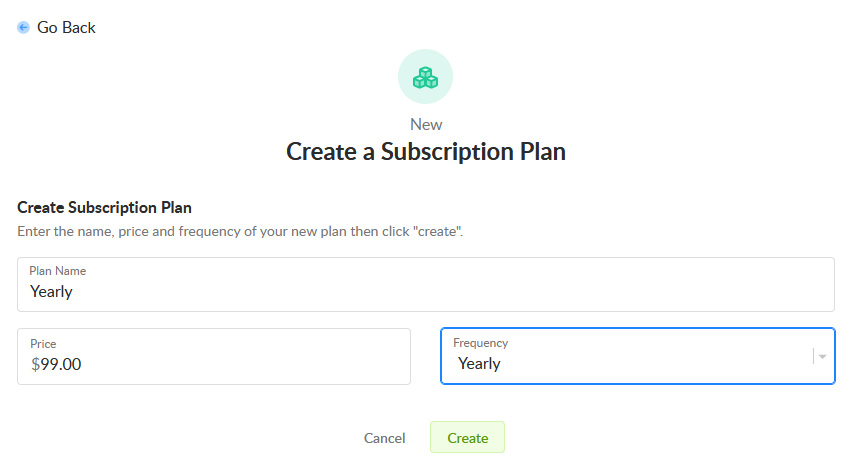Click the Plan Name field label
Viewport: 849px width, 467px height.
point(58,271)
